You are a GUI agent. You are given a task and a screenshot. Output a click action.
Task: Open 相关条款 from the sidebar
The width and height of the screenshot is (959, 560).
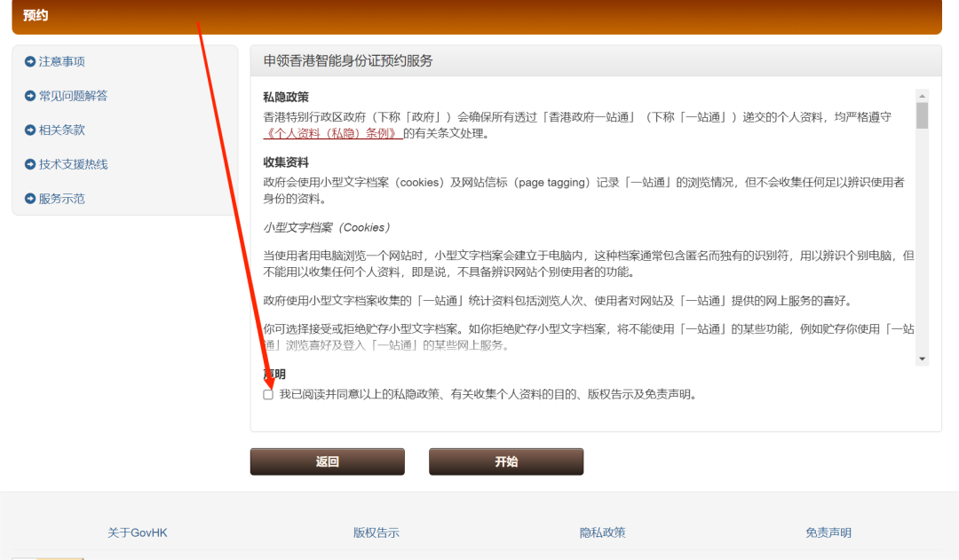click(x=63, y=130)
